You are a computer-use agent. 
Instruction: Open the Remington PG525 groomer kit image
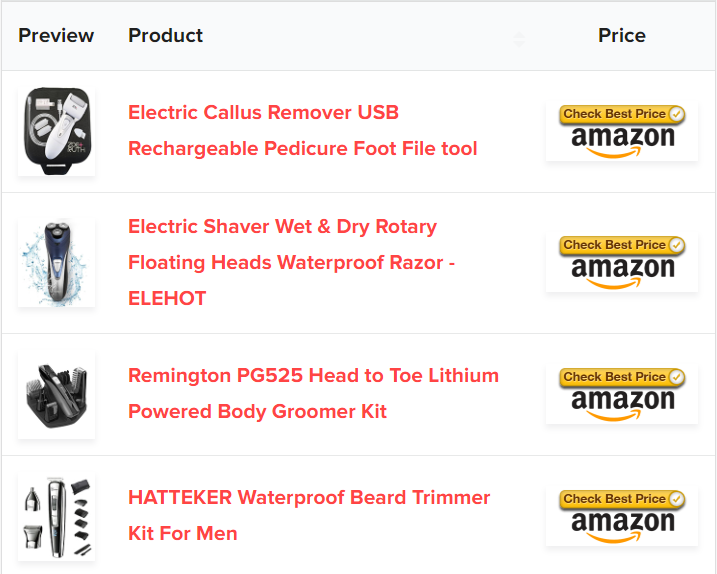pos(57,394)
